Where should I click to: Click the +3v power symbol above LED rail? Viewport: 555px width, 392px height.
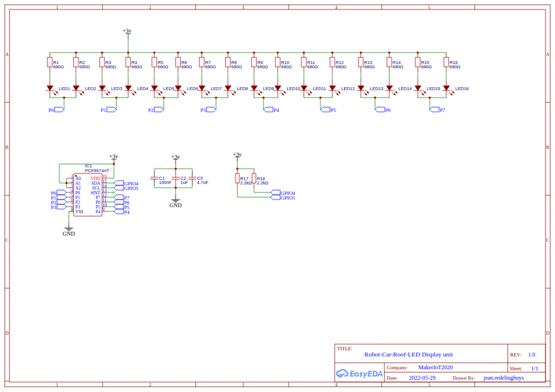[127, 32]
